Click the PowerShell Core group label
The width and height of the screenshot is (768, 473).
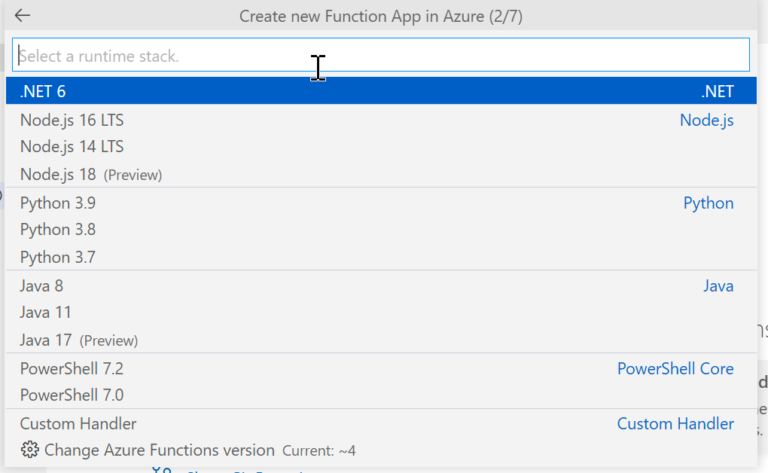coord(675,369)
